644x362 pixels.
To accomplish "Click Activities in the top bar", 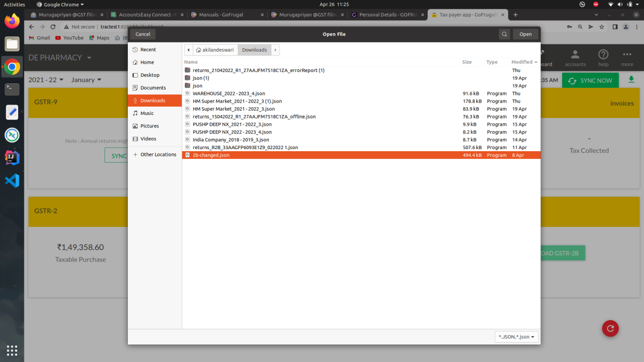I will pyautogui.click(x=14, y=4).
